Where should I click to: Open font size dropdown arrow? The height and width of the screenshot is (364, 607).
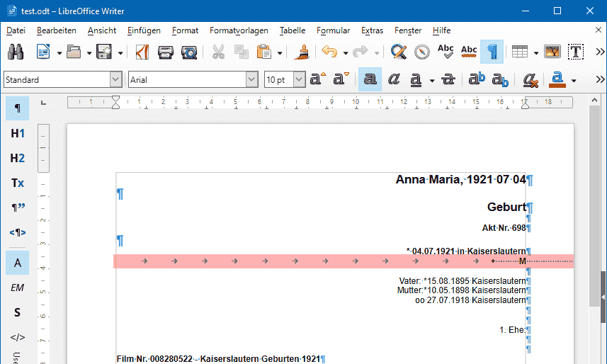pyautogui.click(x=299, y=80)
